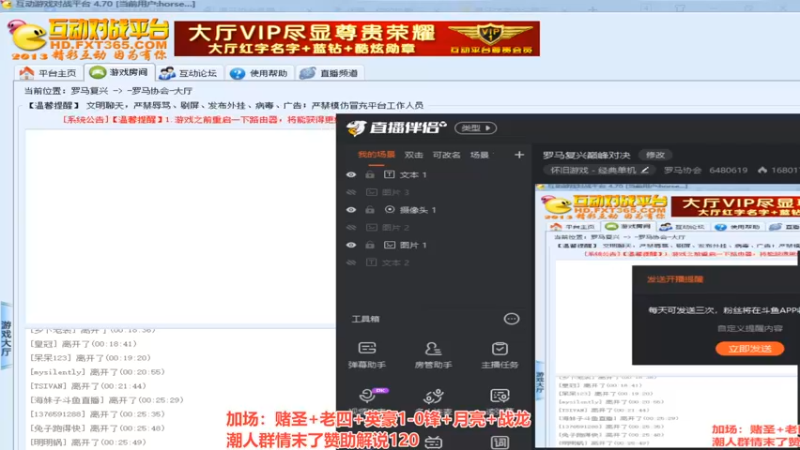
Task: Open the 词 toolbox icon
Action: coord(499,442)
